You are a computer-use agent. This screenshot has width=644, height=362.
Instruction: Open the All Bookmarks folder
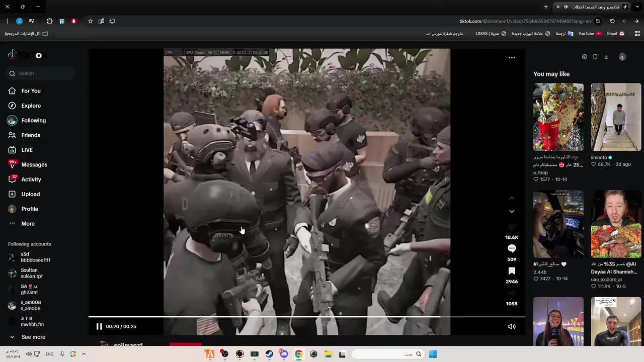(26, 33)
